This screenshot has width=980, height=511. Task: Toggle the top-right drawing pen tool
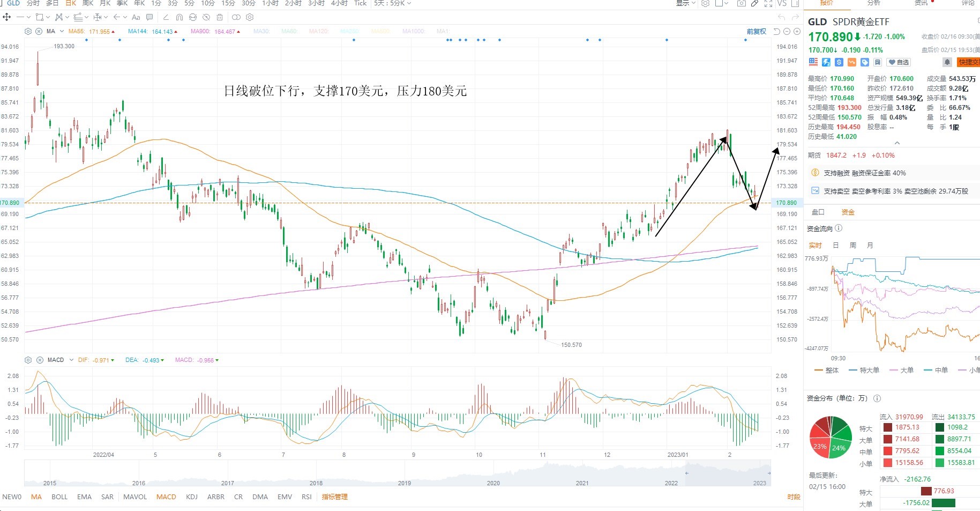point(754,3)
